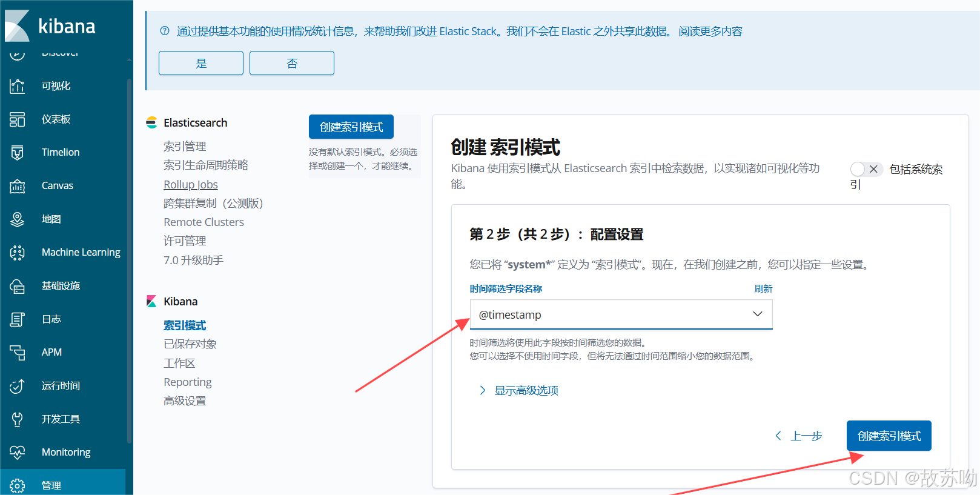Open 已保存对象

190,344
